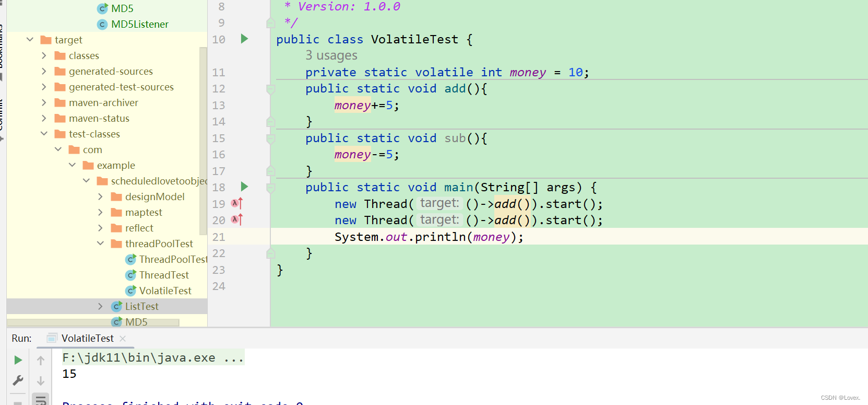Collapse the example package folder
This screenshot has width=868, height=405.
click(72, 165)
